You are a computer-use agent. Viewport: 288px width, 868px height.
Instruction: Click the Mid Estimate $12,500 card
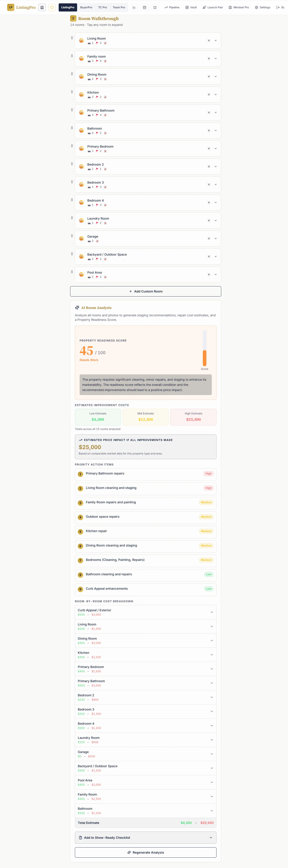coord(145,417)
